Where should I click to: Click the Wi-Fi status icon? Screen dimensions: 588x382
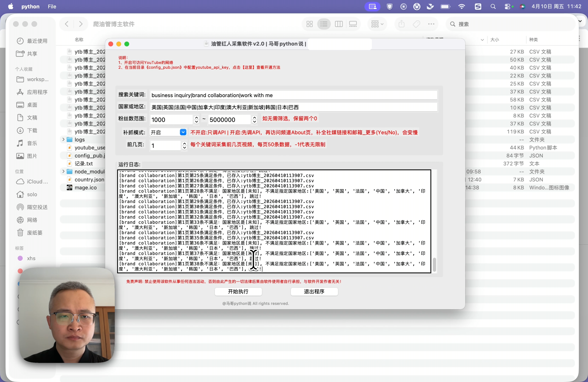[x=462, y=7]
